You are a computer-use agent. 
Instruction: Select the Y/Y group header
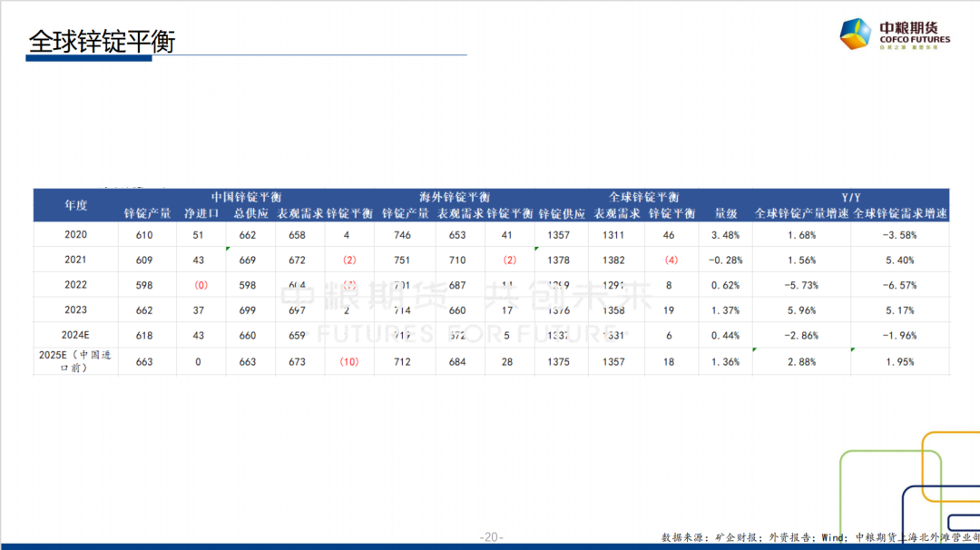point(850,197)
